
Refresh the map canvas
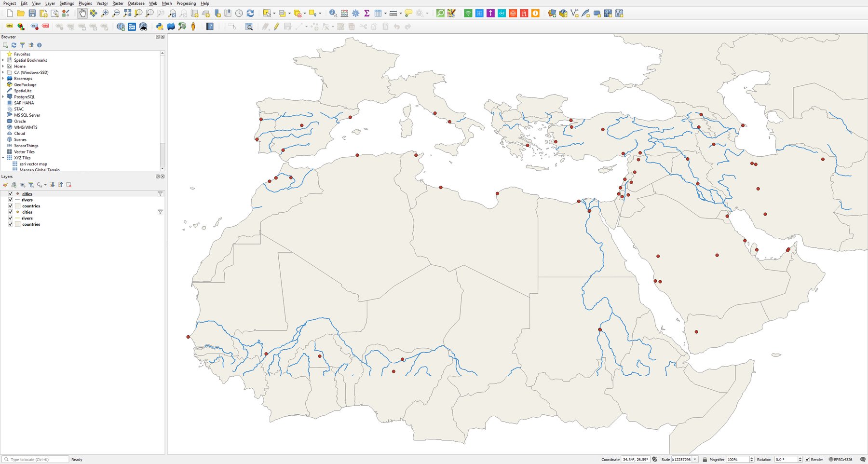coord(250,14)
